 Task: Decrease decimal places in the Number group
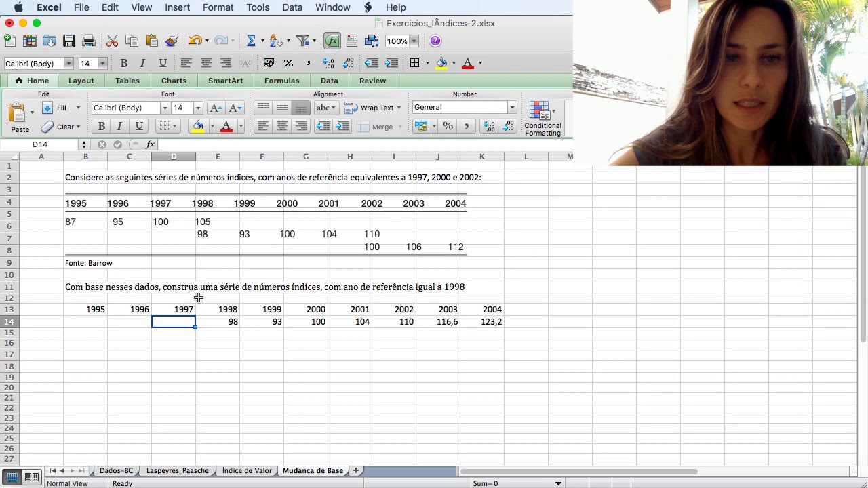point(508,126)
